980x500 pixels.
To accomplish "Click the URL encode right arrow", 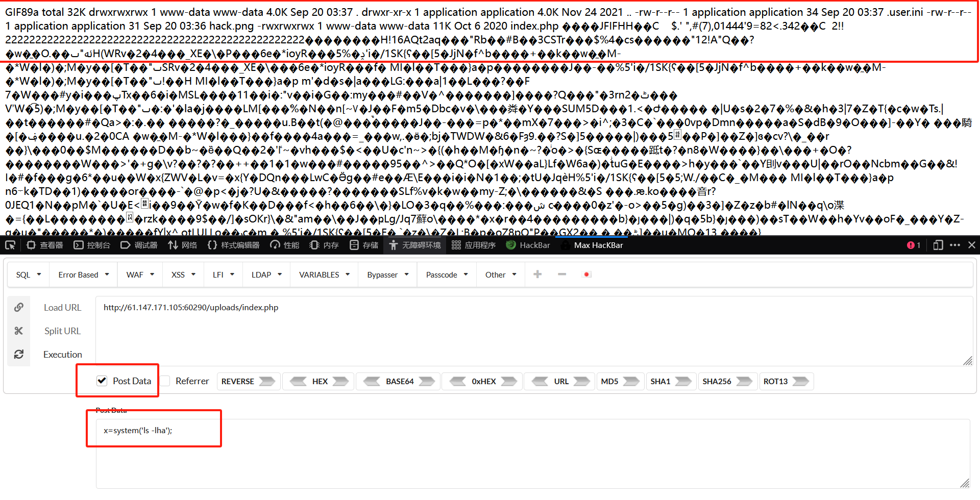I will tap(581, 381).
